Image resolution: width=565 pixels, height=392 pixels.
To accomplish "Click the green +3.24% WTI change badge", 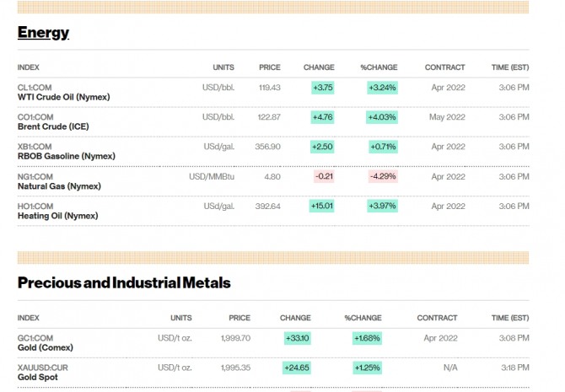I will (382, 88).
